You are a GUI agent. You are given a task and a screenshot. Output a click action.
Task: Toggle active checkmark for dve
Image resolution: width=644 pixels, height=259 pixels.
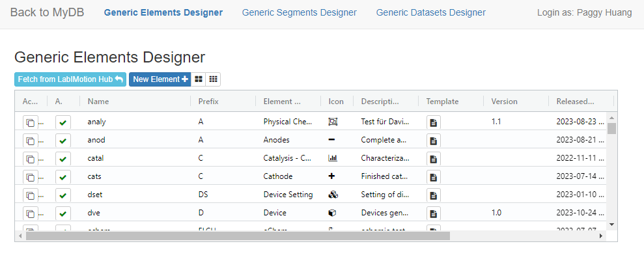coord(63,213)
